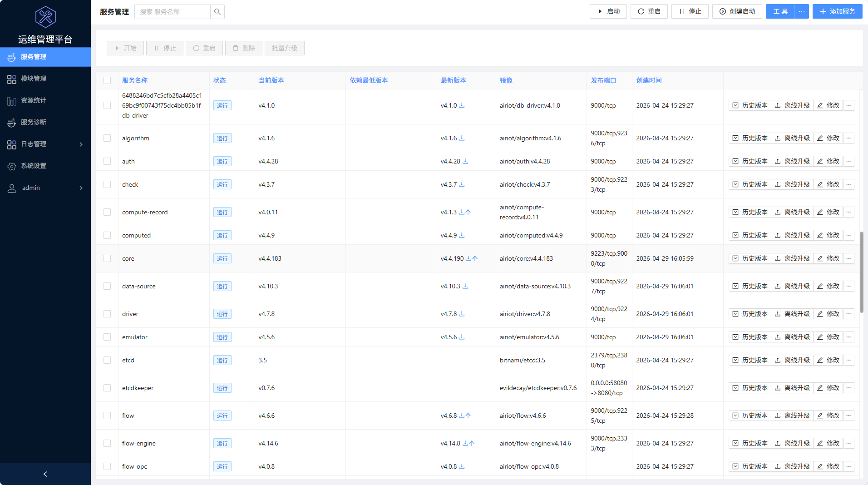Viewport: 868px width, 485px height.
Task: Check the algorithm row checkbox
Action: [107, 138]
